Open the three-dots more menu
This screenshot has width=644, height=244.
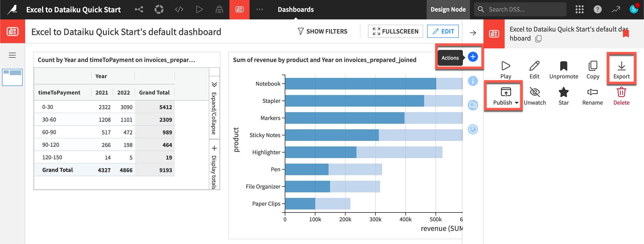pyautogui.click(x=260, y=10)
